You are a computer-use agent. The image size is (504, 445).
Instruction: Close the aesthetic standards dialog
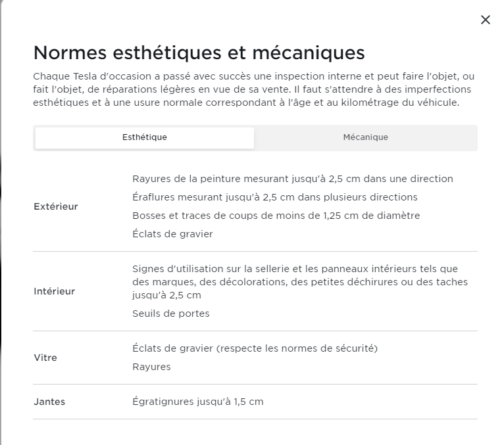486,20
